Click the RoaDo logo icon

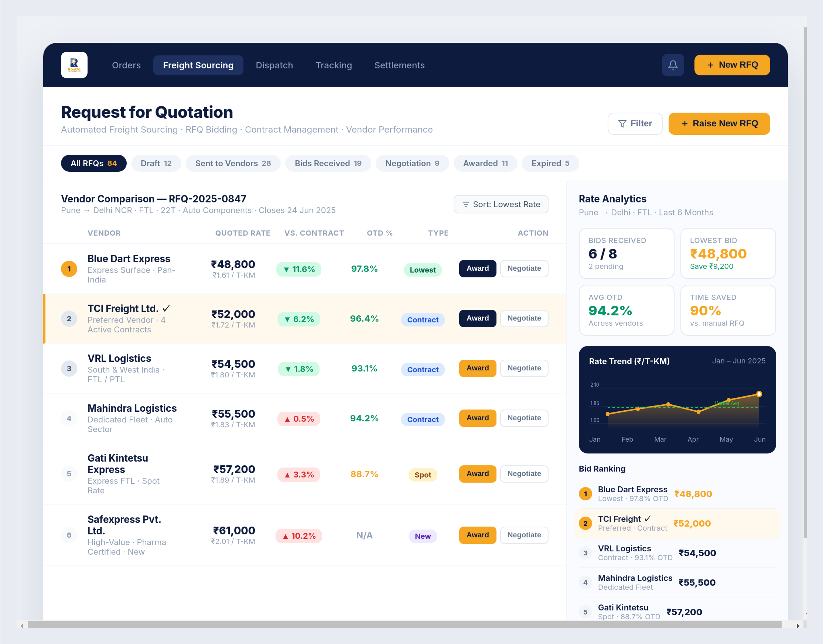click(x=74, y=65)
